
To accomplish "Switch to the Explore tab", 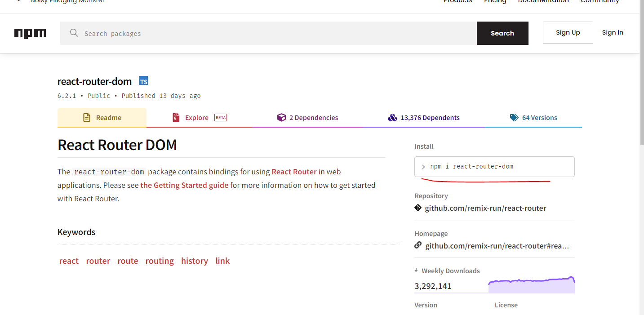I will coord(199,118).
